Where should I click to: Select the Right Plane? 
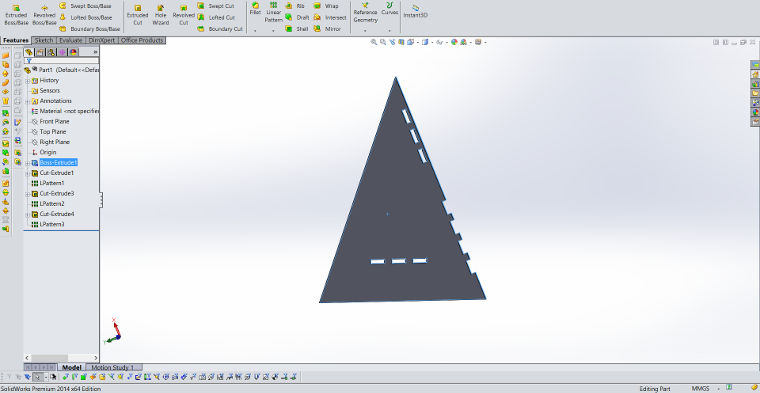point(50,142)
